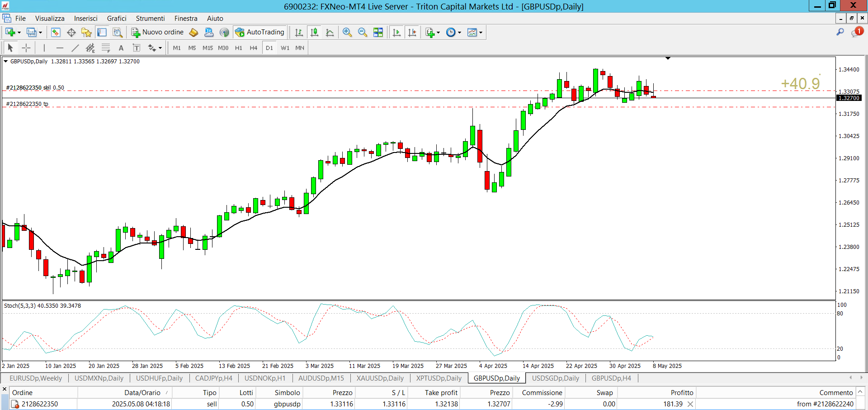Switch timeframe to M30
This screenshot has height=410, width=868.
click(223, 48)
